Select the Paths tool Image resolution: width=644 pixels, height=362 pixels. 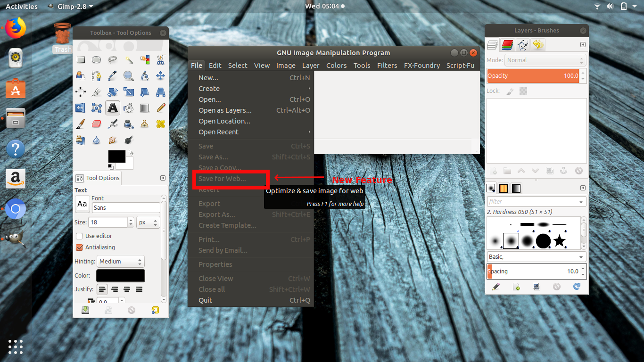tap(97, 76)
